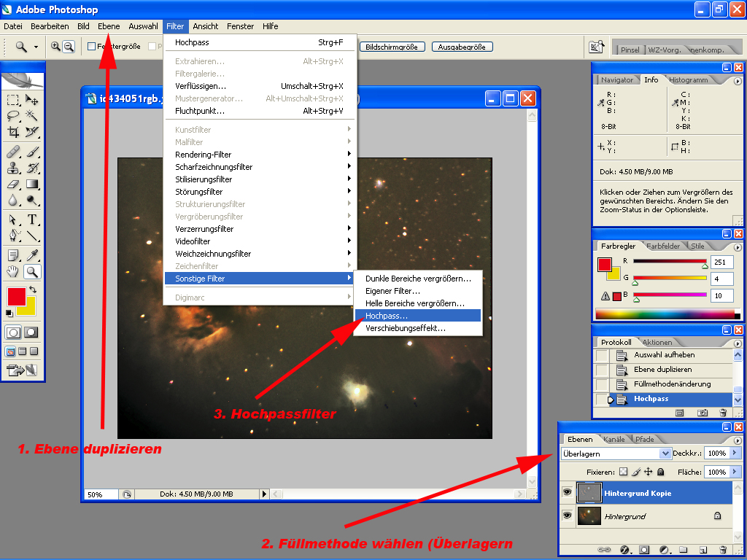Screen dimensions: 747x560
Task: Open the document status bar arrow menu
Action: 264,494
